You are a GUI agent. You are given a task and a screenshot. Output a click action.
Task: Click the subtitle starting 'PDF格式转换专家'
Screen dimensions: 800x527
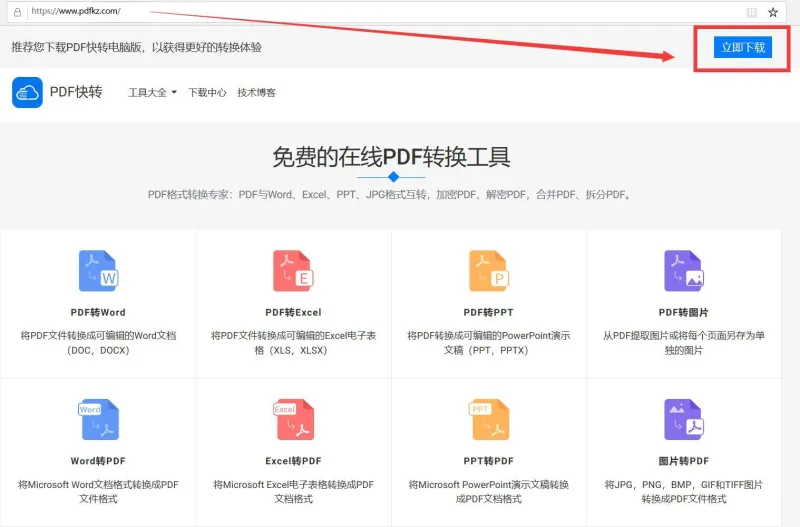[390, 194]
